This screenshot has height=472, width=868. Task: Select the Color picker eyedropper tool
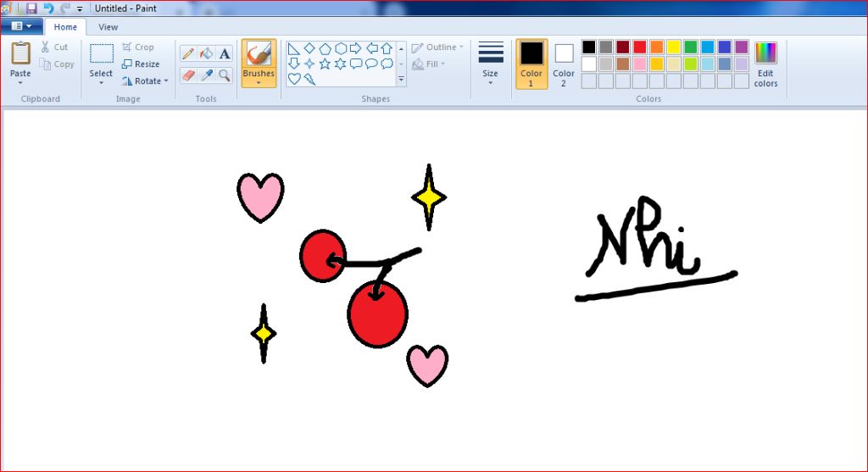click(x=206, y=75)
